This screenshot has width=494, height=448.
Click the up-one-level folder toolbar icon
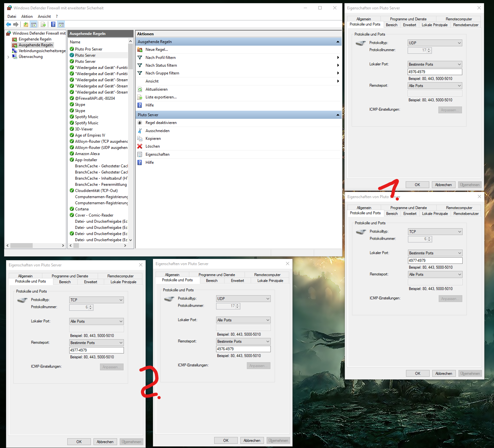pyautogui.click(x=26, y=24)
